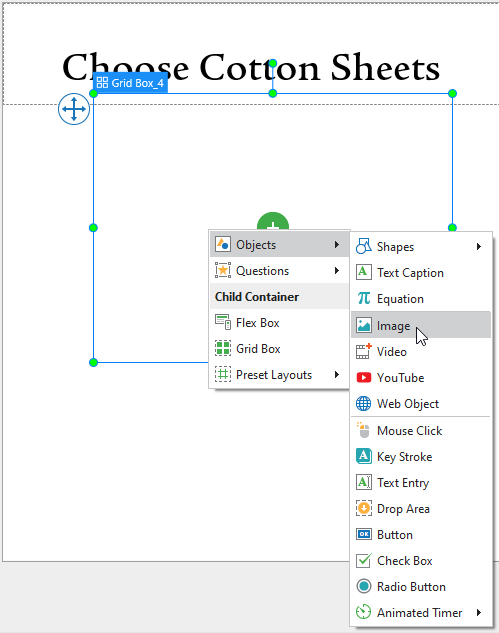Insert a YouTube object
The image size is (499, 633).
421,377
